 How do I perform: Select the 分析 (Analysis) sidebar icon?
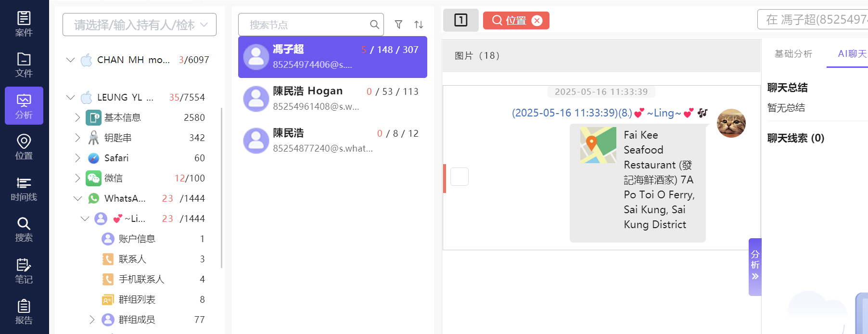pyautogui.click(x=24, y=106)
